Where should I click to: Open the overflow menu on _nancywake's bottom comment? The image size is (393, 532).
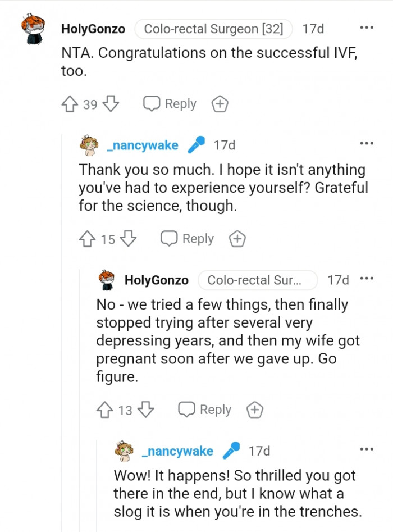(367, 448)
